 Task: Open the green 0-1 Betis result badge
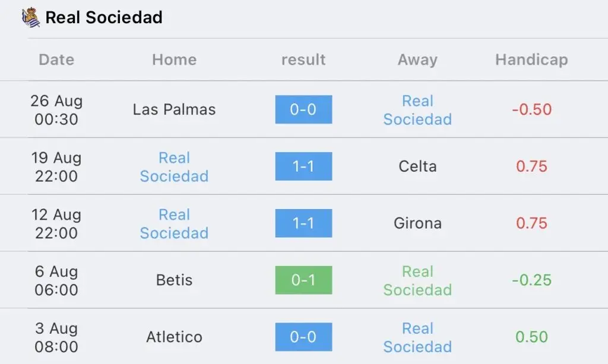(x=303, y=280)
